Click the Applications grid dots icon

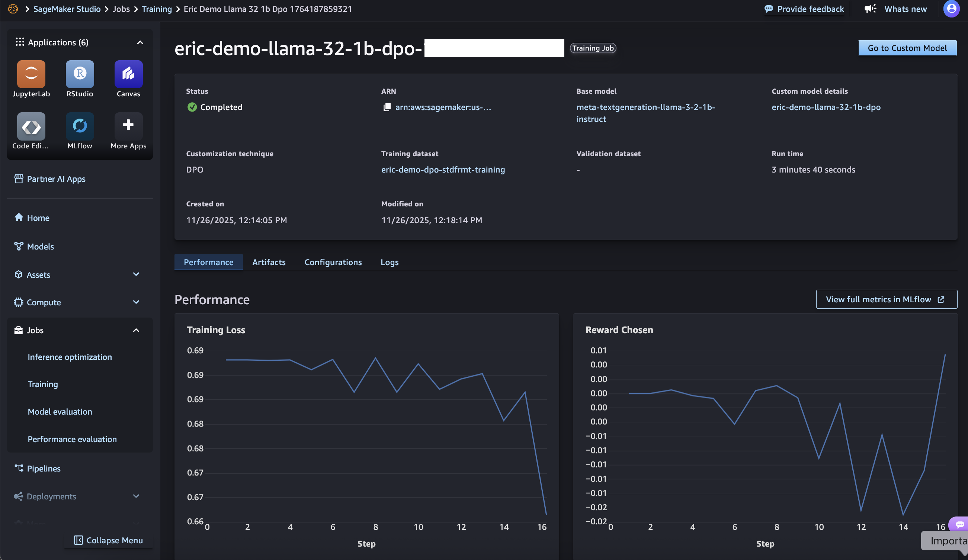20,42
